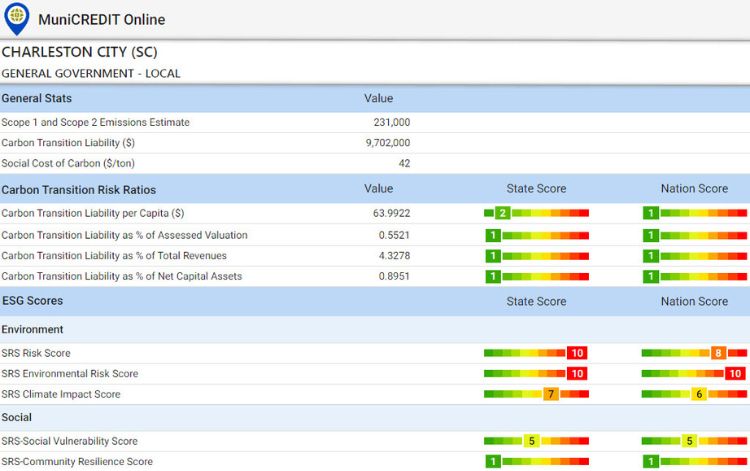Click Social Vulnerability nation bar showing 5

click(x=695, y=441)
